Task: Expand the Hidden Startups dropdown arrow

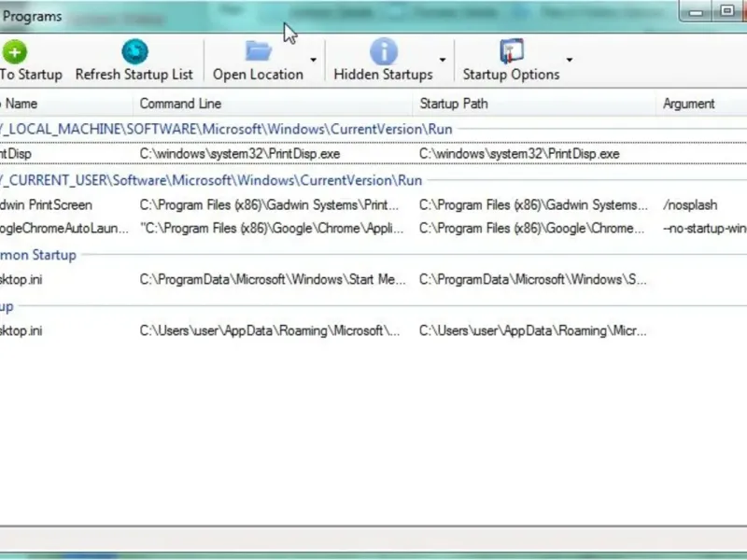Action: [443, 60]
